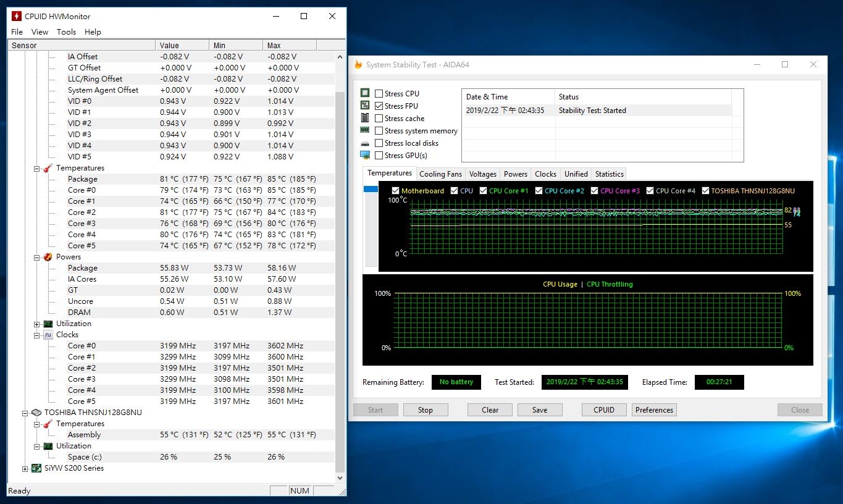Click the Save button
The width and height of the screenshot is (843, 504).
click(x=540, y=410)
